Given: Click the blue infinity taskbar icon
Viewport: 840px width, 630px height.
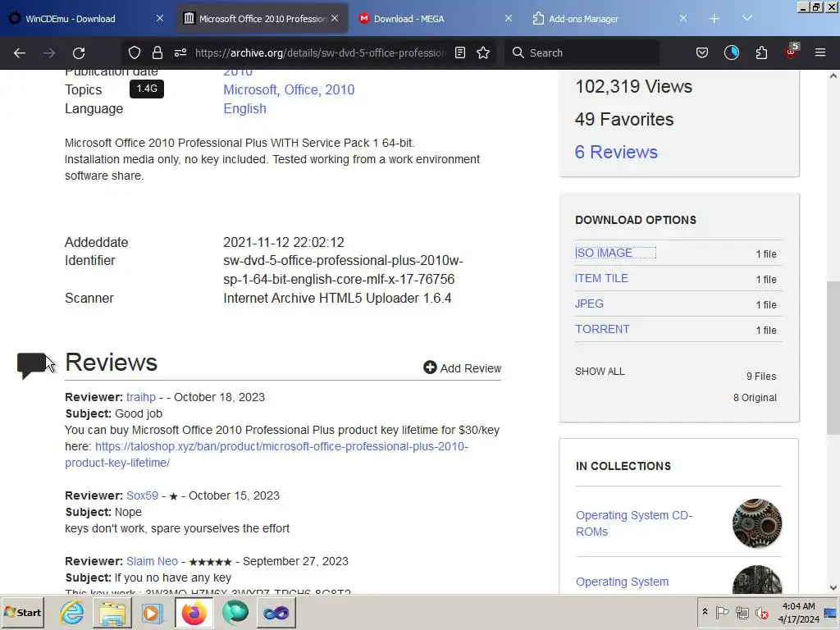Looking at the screenshot, I should click(x=276, y=612).
